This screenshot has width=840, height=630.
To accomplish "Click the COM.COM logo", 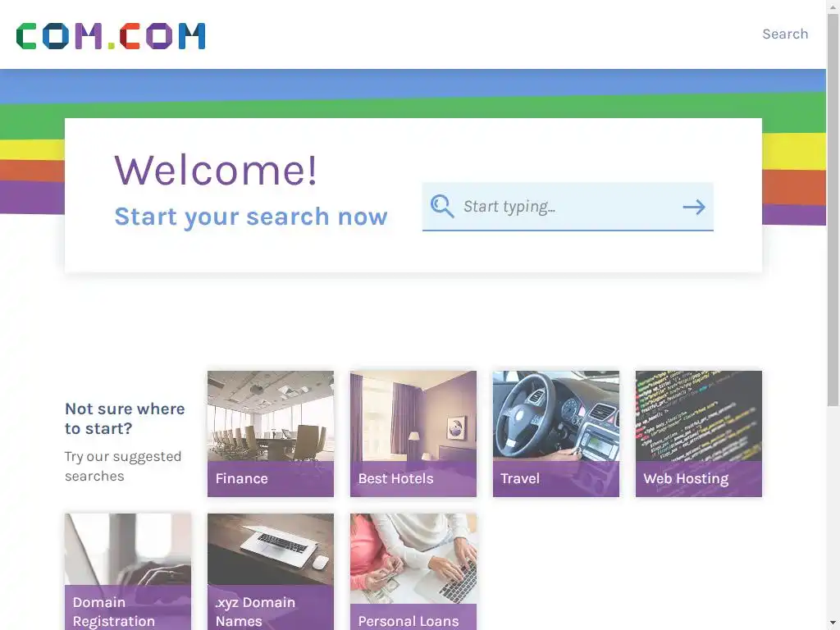I will [111, 36].
